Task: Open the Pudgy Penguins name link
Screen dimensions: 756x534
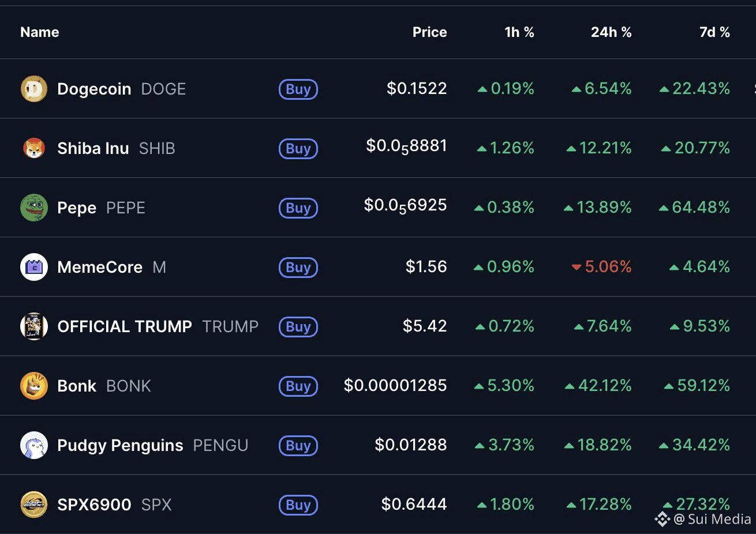Action: 120,446
